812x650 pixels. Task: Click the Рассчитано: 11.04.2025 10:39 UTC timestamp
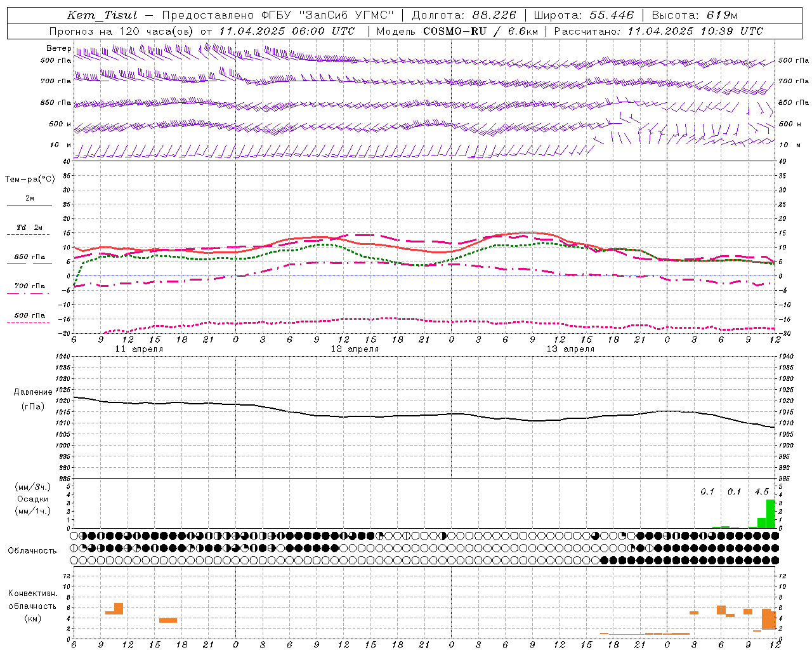[x=658, y=31]
